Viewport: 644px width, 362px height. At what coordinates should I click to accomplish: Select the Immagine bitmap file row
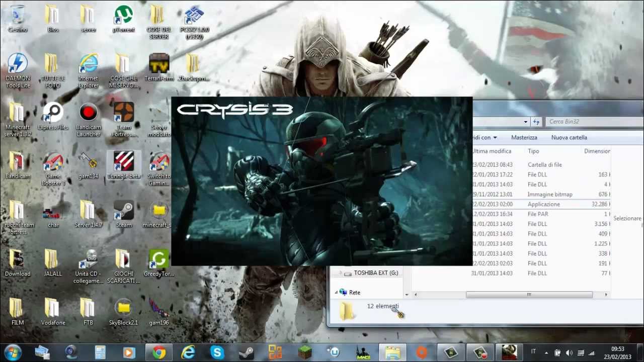(541, 194)
